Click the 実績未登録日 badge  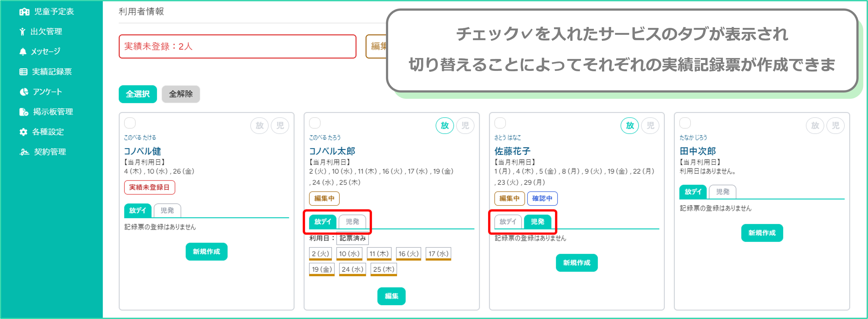[x=149, y=188]
